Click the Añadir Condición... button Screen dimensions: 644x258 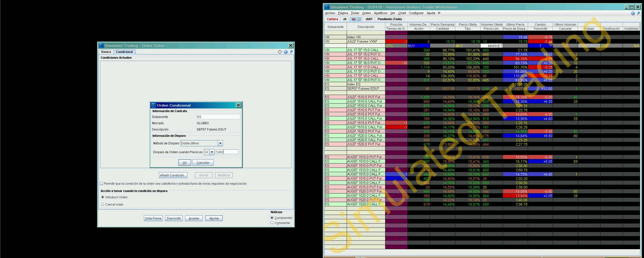173,175
